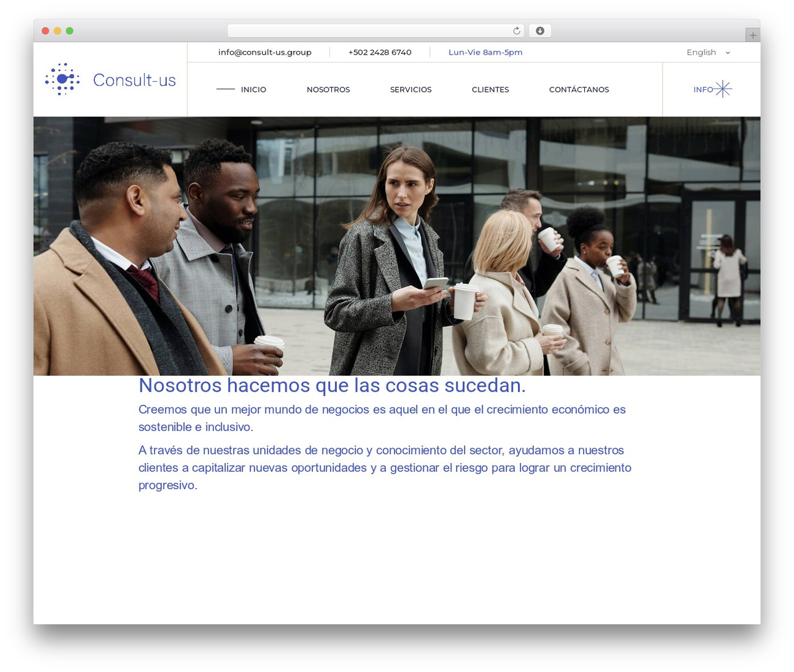Click the Lun-Vie 8am-5pm hours text
This screenshot has height=672, width=794.
[x=485, y=53]
